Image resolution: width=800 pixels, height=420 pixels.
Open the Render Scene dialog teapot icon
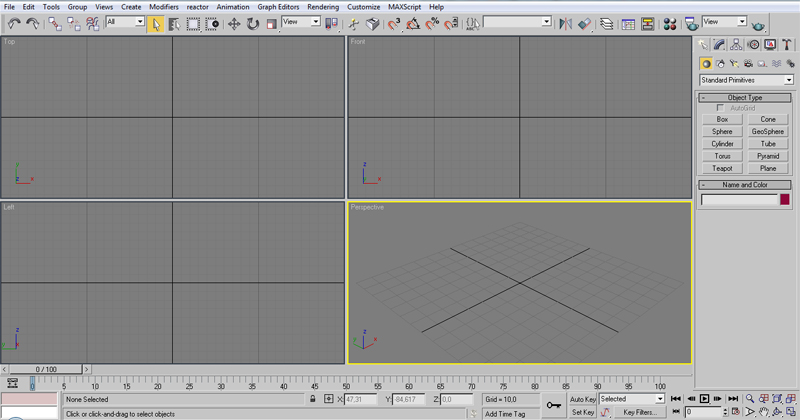[x=692, y=24]
